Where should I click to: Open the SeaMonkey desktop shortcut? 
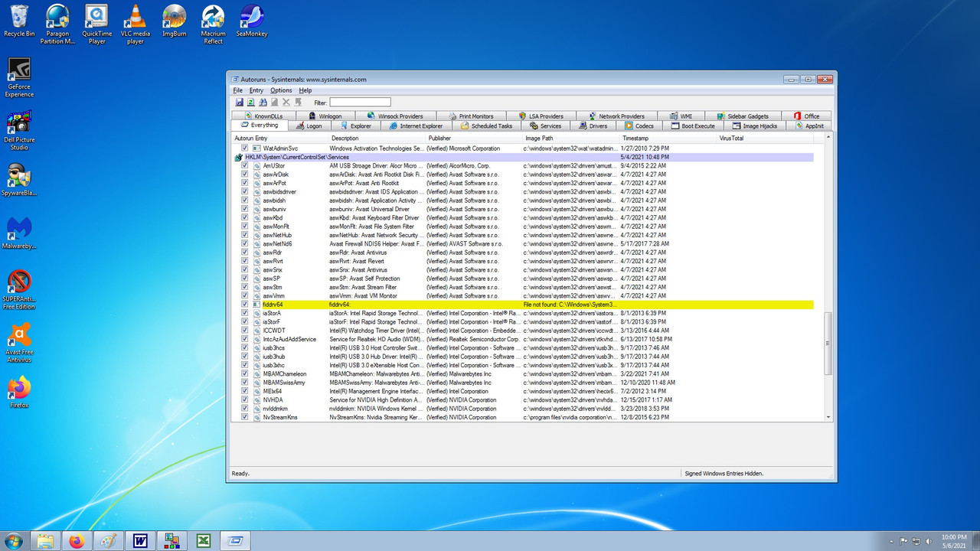tap(251, 21)
